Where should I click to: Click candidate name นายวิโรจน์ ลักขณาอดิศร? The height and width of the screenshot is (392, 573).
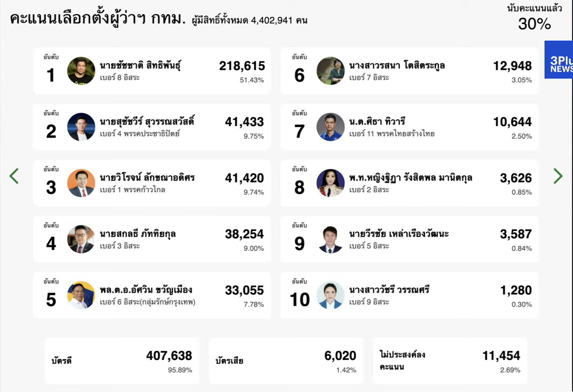coord(147,178)
